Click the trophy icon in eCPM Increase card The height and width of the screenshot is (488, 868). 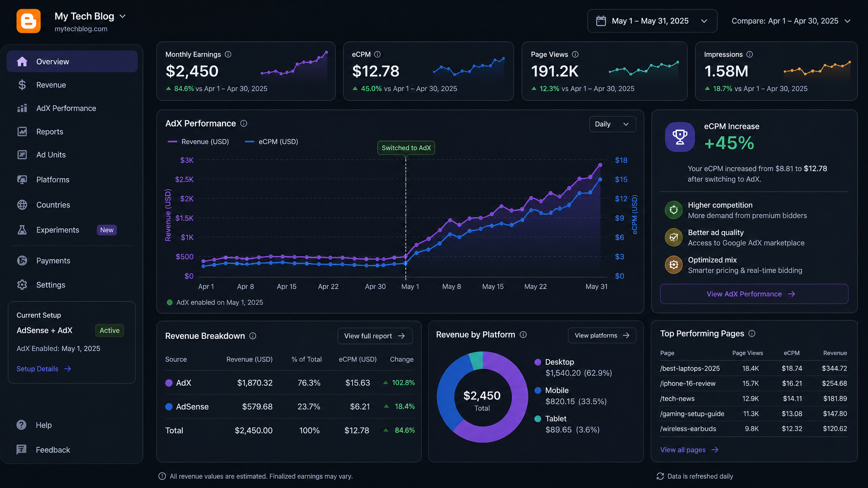point(680,137)
